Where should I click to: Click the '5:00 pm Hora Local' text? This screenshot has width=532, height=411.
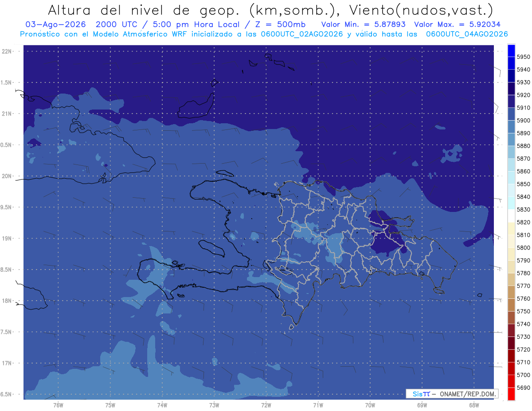(196, 24)
